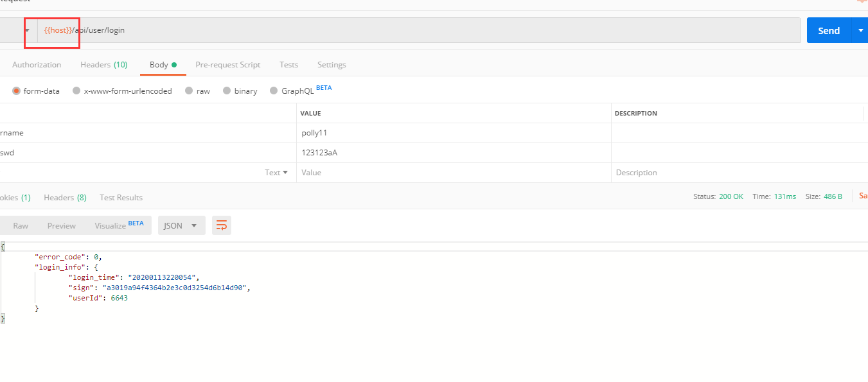The image size is (868, 382).
Task: Open the request Settings tab
Action: click(x=332, y=65)
